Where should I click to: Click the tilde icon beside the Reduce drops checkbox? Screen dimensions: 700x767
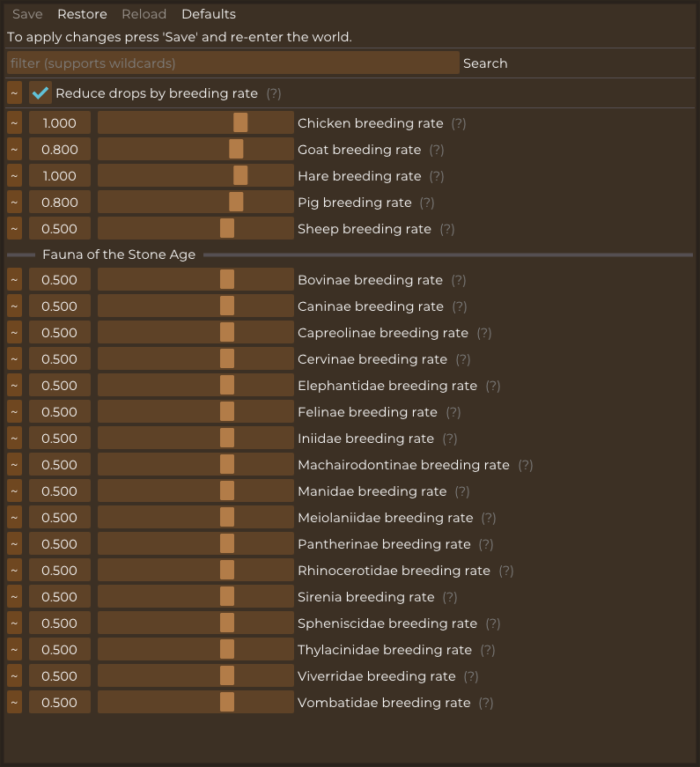(x=14, y=93)
